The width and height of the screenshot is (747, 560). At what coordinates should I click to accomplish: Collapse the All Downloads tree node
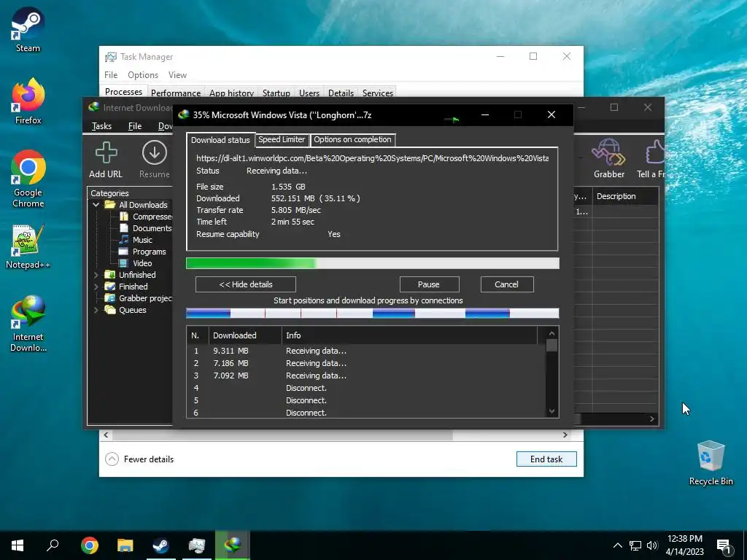tap(96, 205)
